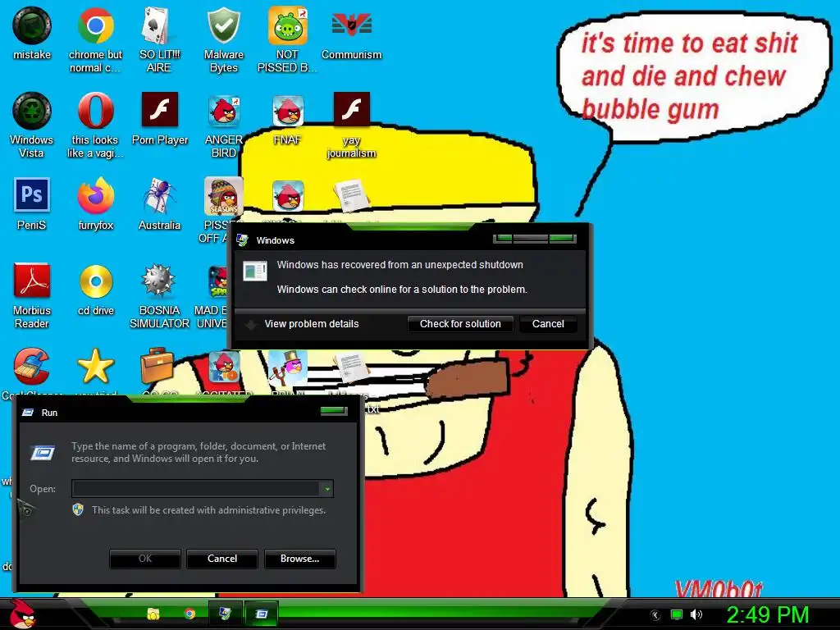Show hidden tray icons arrow
840x630 pixels.
(x=655, y=614)
